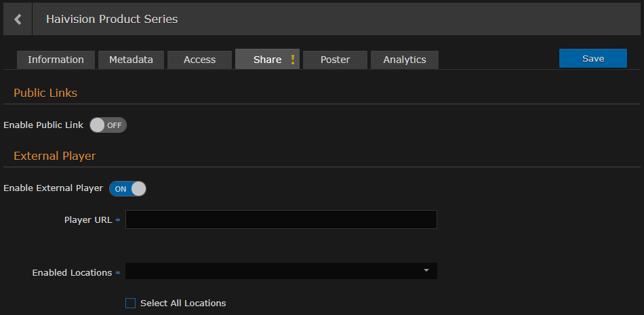Open the Metadata tab
This screenshot has height=315, width=644.
(x=131, y=60)
